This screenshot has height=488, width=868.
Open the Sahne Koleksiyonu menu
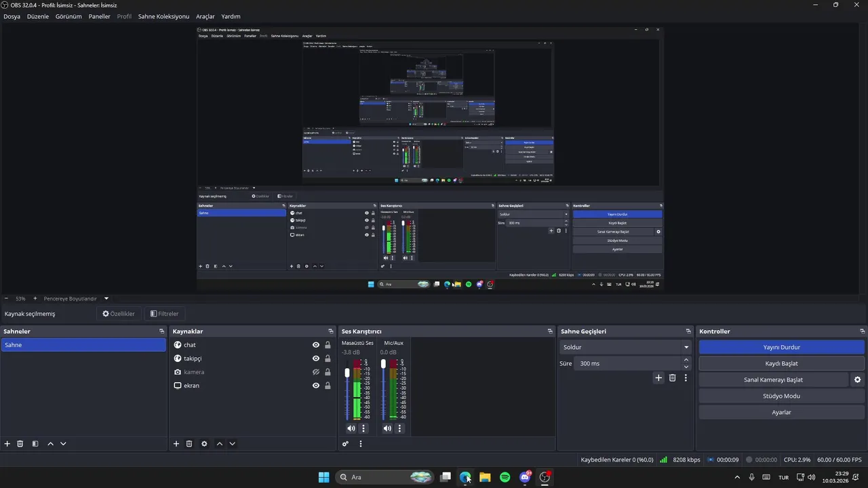[x=163, y=16]
